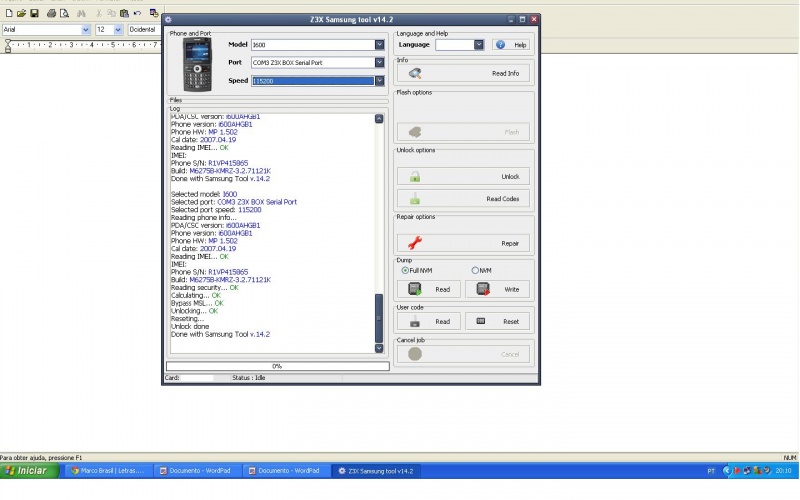Click the Repair button with red wrench
Image resolution: width=800 pixels, height=500 pixels.
tap(463, 243)
